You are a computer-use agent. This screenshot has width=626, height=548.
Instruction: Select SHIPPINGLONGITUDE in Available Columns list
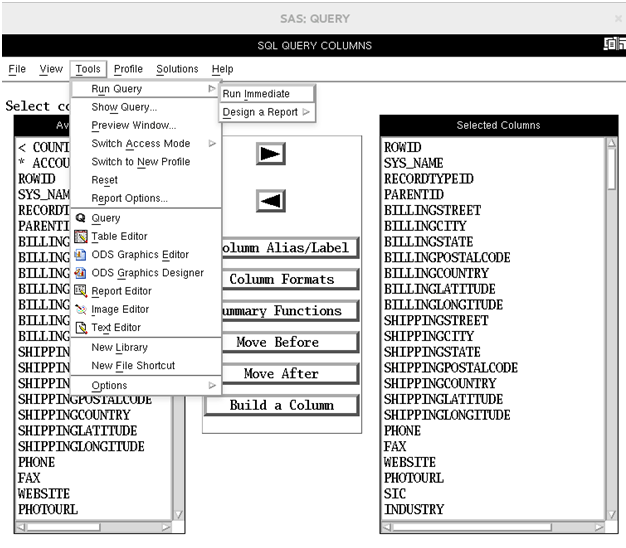[x=81, y=447]
